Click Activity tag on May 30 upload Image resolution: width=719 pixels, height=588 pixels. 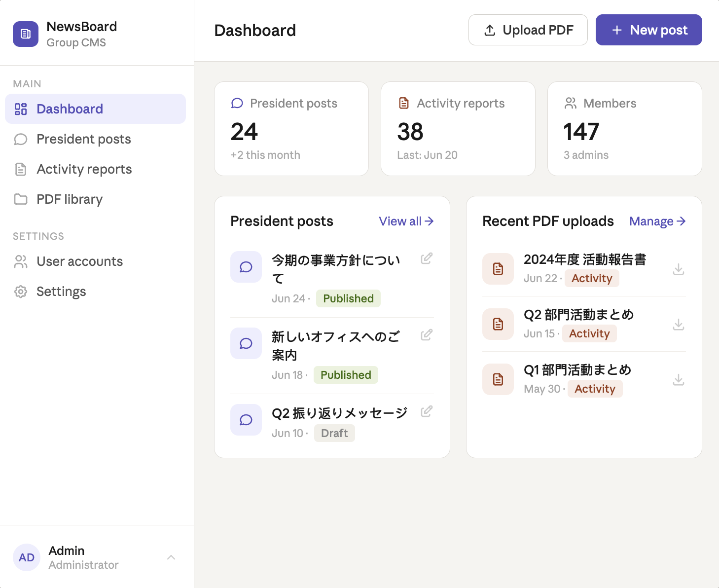pos(595,389)
